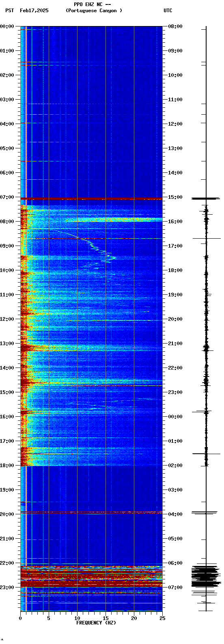Click the '25' frequency axis tick label
The width and height of the screenshot is (224, 644).
tap(162, 618)
